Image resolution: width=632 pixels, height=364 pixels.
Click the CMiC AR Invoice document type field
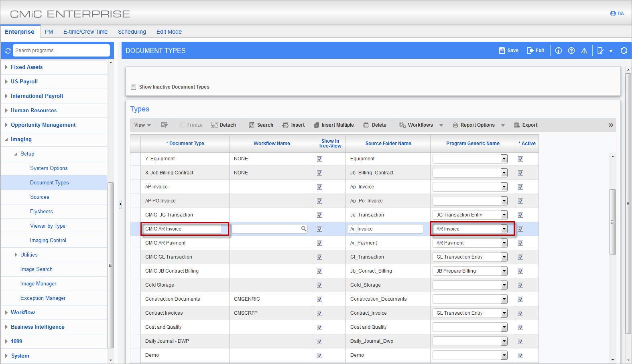[183, 229]
